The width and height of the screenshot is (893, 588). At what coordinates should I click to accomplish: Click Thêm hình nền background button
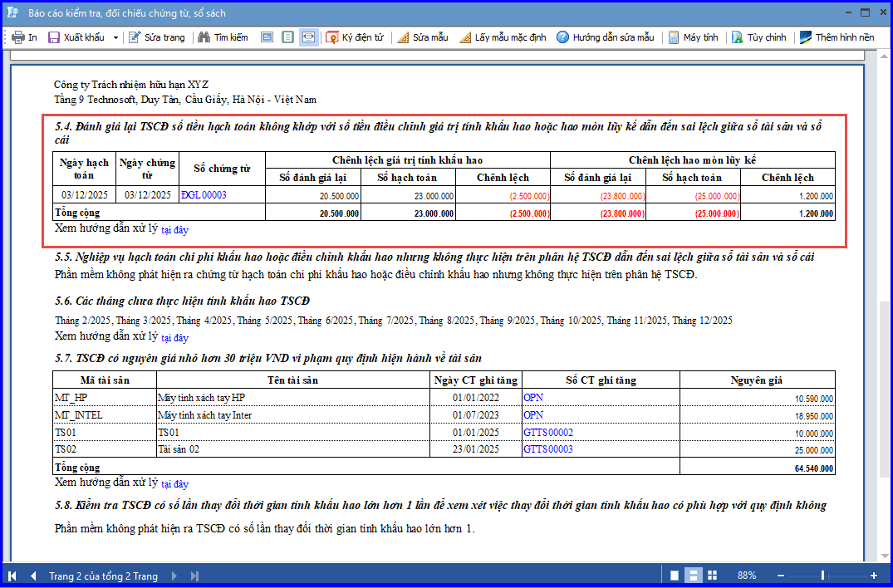click(x=837, y=37)
